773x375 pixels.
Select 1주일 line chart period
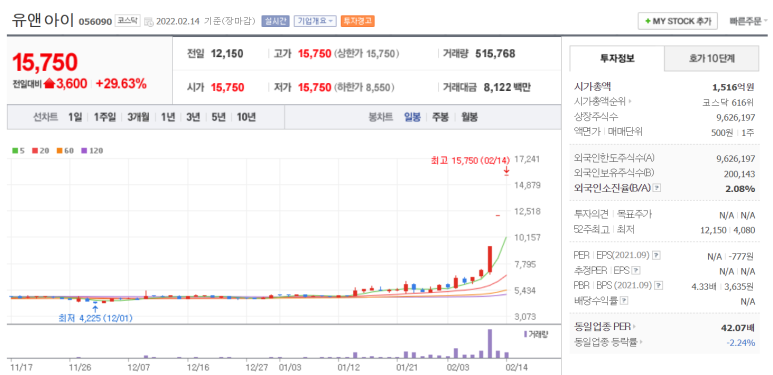105,117
